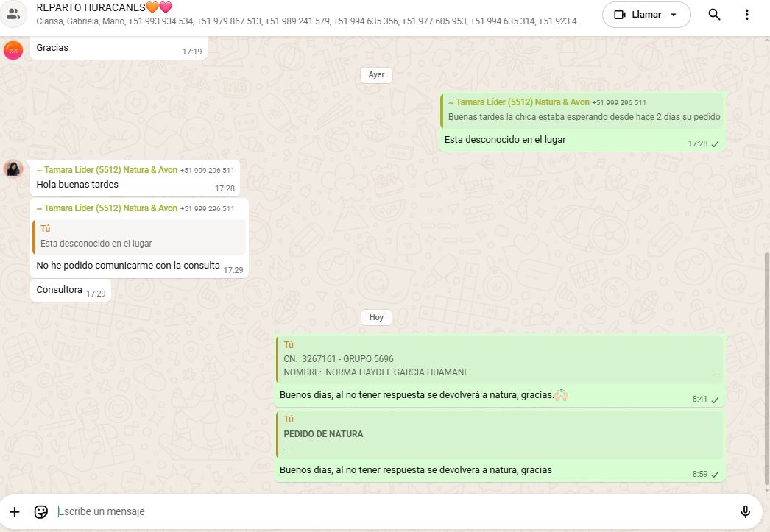Open REPARTO HURACANES group info title

click(104, 7)
